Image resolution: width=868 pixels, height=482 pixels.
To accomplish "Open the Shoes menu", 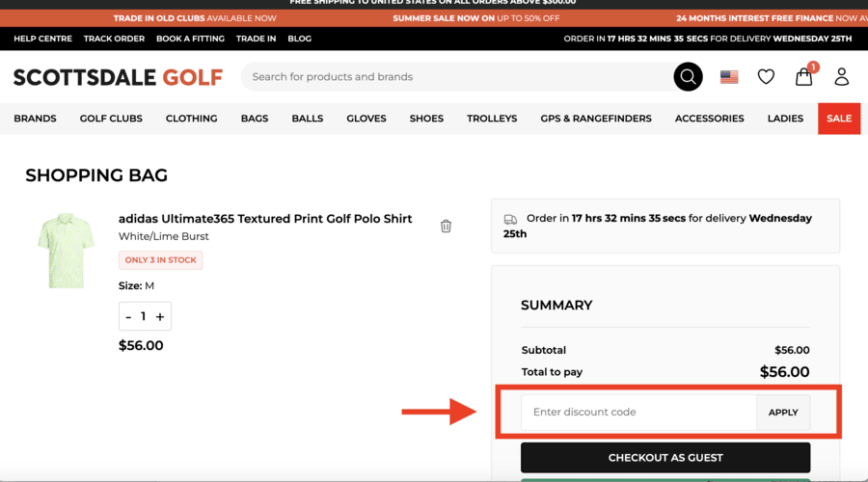I will click(426, 119).
